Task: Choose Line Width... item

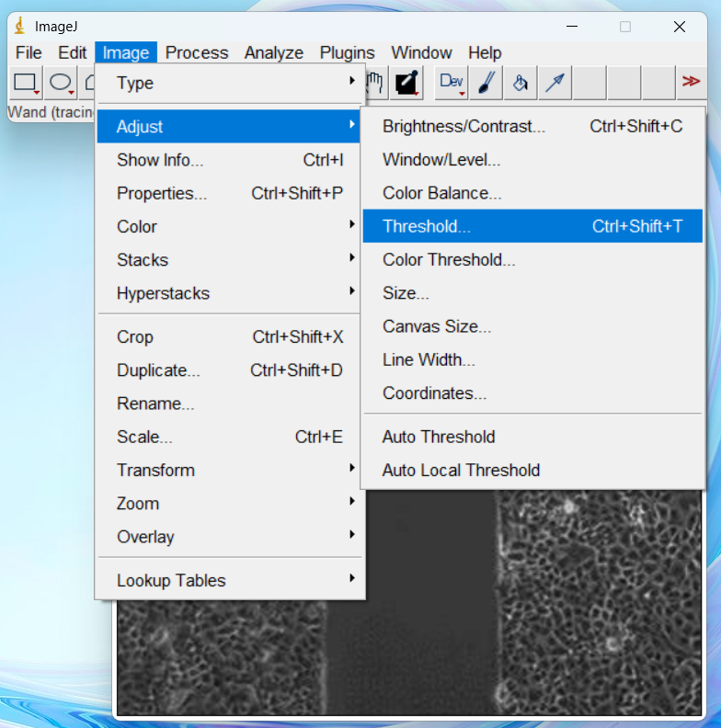Action: point(532,359)
